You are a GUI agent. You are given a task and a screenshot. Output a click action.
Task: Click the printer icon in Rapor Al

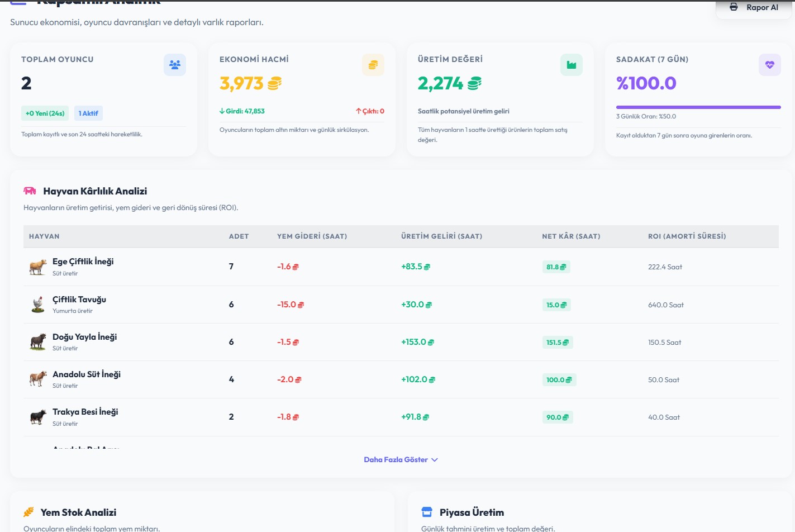pyautogui.click(x=734, y=7)
